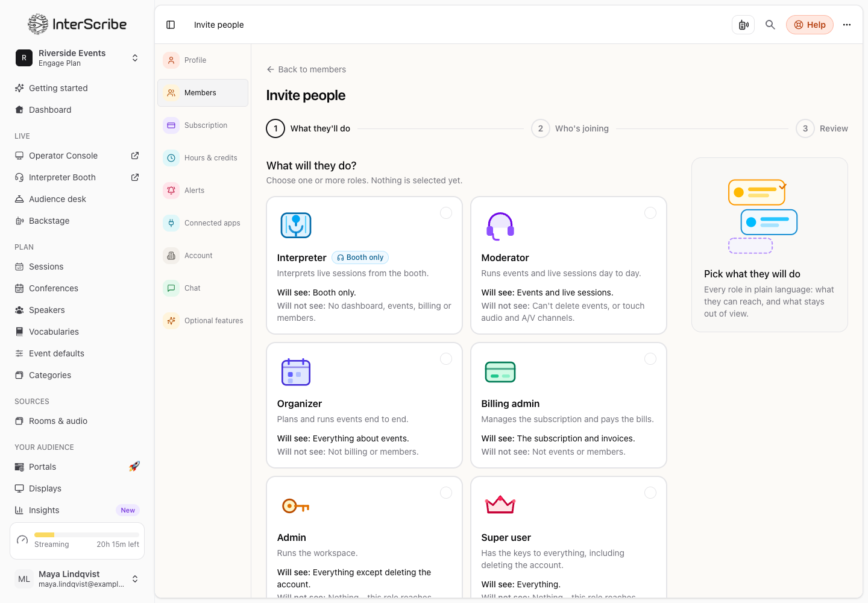Screen dimensions: 868x603
Task: Click the Help button
Action: [x=810, y=25]
